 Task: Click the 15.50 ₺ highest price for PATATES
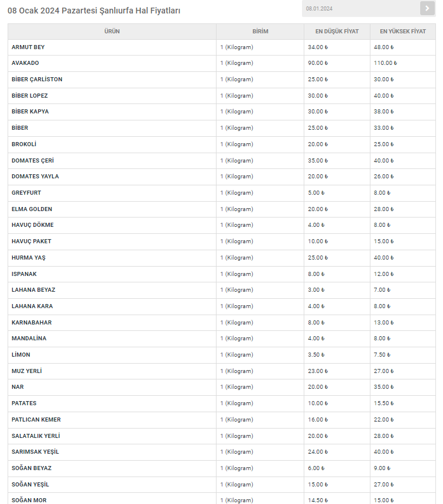pos(384,403)
